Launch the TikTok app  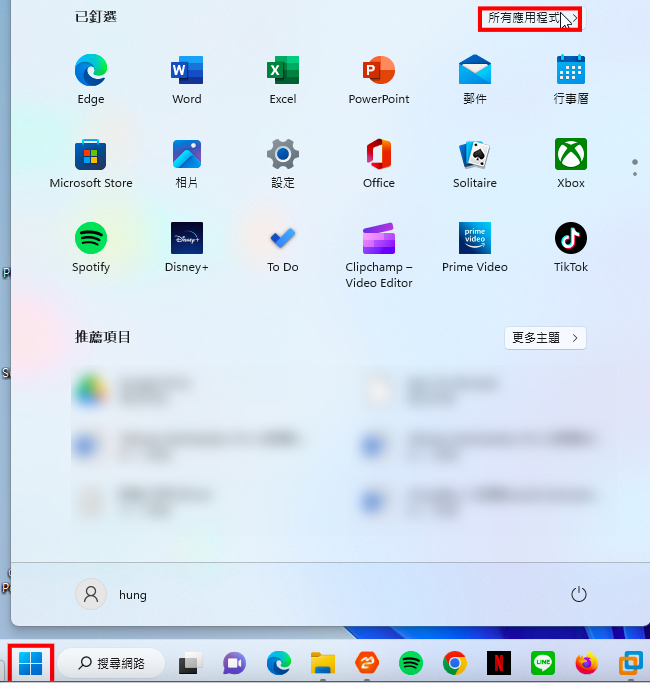(x=571, y=247)
